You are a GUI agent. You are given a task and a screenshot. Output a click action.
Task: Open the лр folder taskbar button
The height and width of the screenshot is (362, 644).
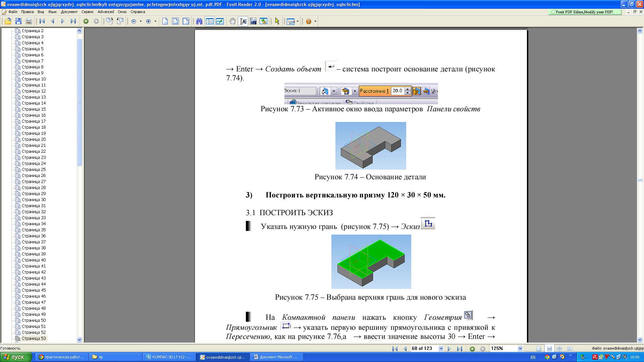(x=115, y=357)
